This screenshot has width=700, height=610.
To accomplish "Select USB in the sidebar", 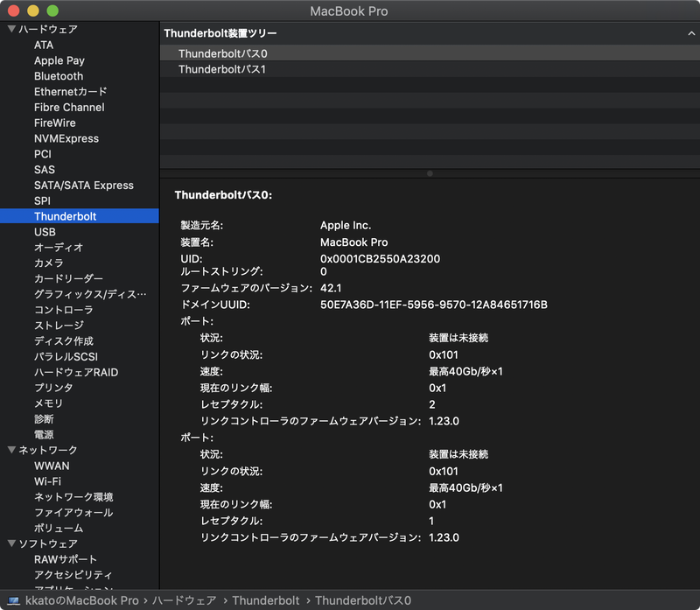I will [45, 232].
